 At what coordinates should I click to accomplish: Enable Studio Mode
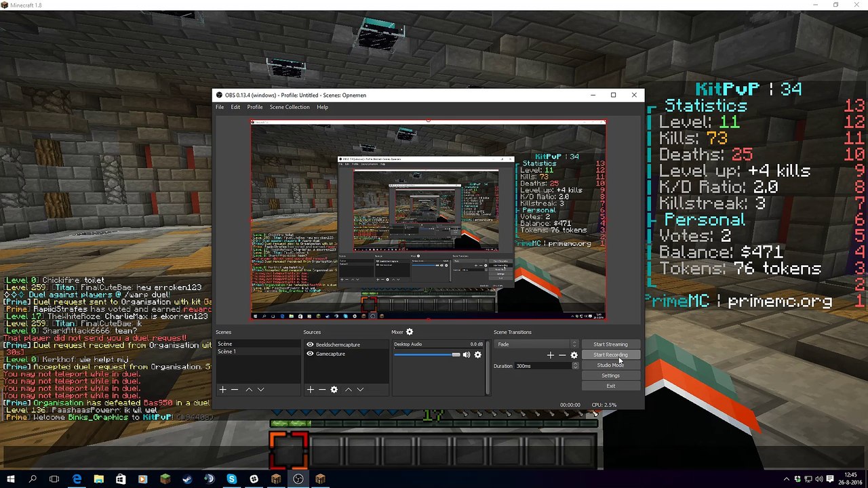point(610,365)
